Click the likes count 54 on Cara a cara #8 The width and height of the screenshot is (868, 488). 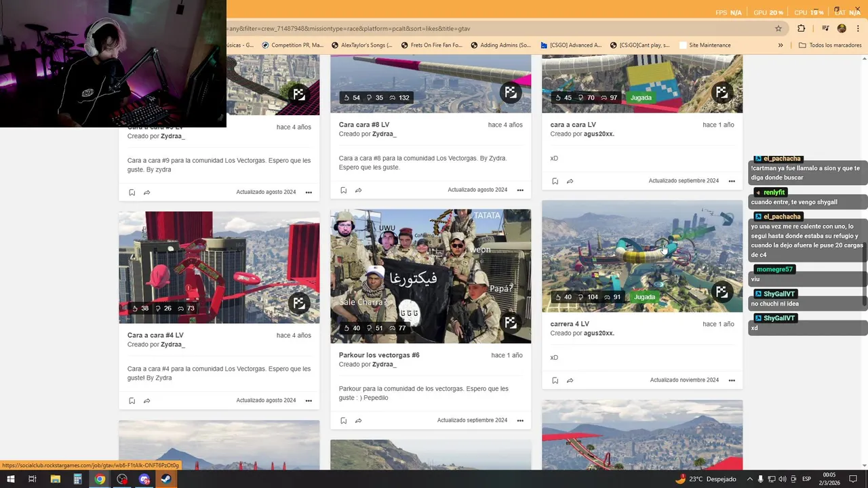tap(351, 98)
